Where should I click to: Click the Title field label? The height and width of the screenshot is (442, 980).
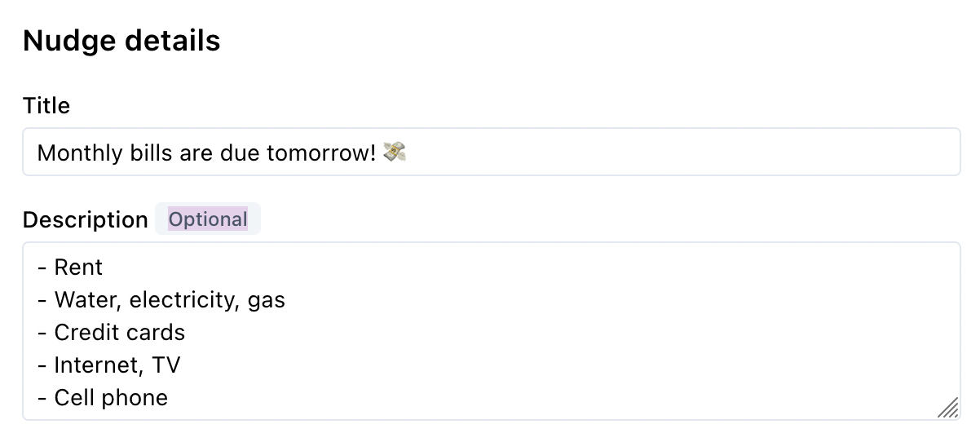(46, 106)
